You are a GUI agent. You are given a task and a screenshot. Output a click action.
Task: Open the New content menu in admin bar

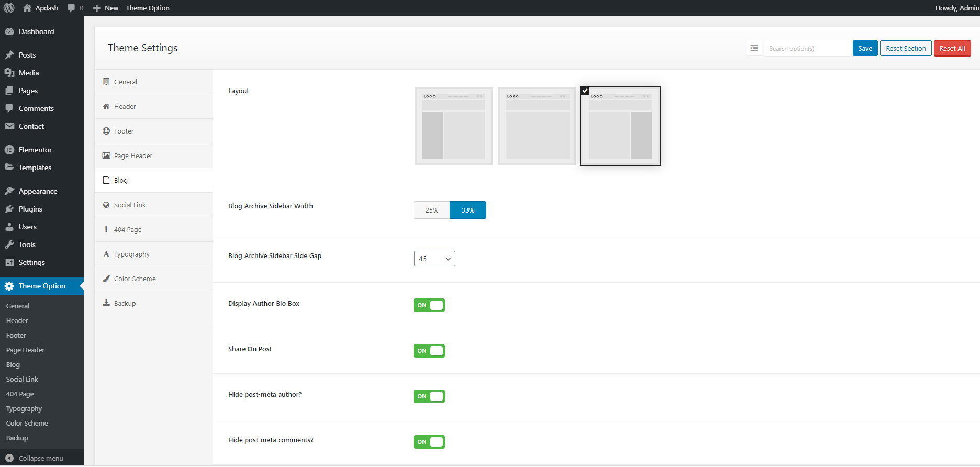point(106,8)
